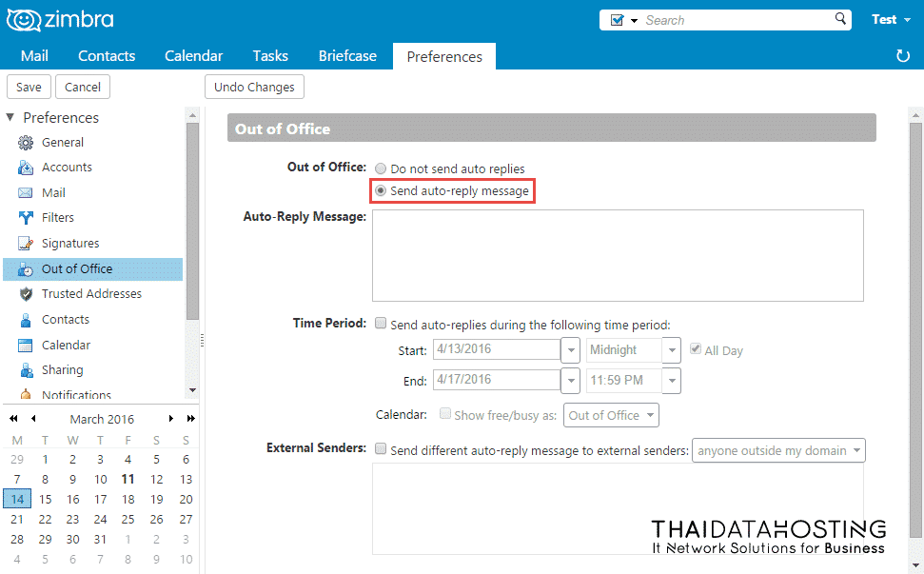Go to next year in mini calendar

point(191,419)
